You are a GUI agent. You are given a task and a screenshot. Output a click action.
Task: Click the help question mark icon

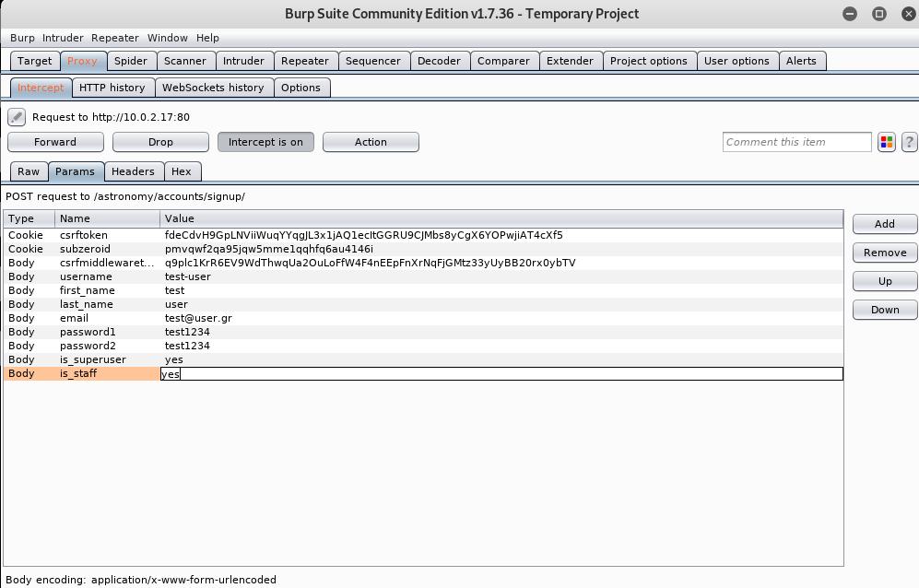(x=909, y=142)
